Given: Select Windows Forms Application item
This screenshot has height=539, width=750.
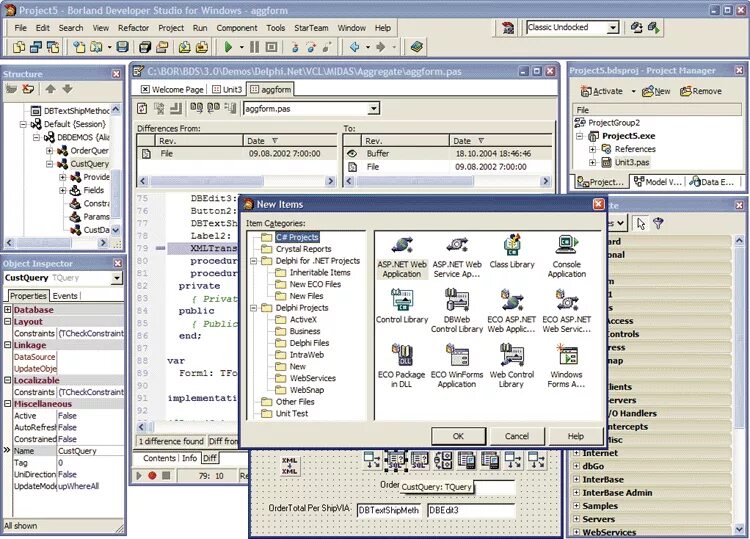Looking at the screenshot, I should pos(567,366).
